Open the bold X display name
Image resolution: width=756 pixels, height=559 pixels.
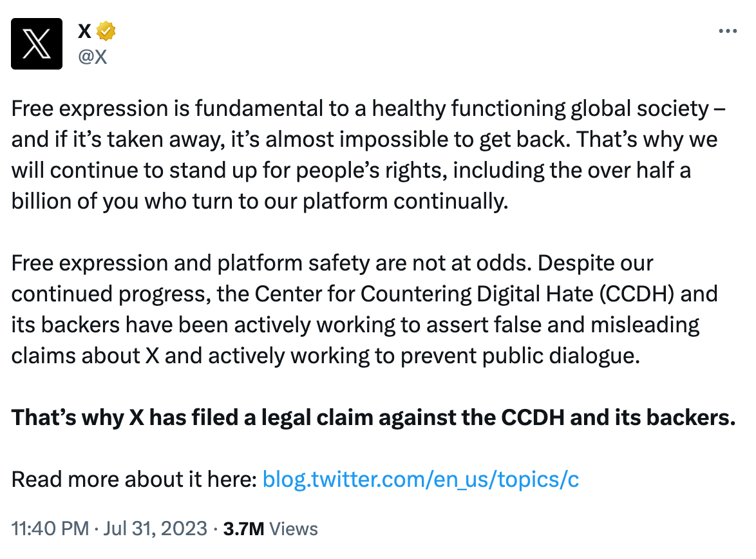pyautogui.click(x=84, y=30)
